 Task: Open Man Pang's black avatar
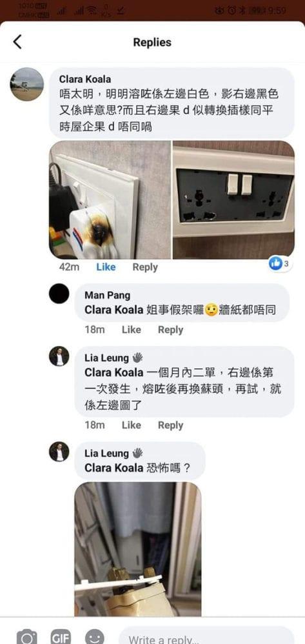coord(59,294)
